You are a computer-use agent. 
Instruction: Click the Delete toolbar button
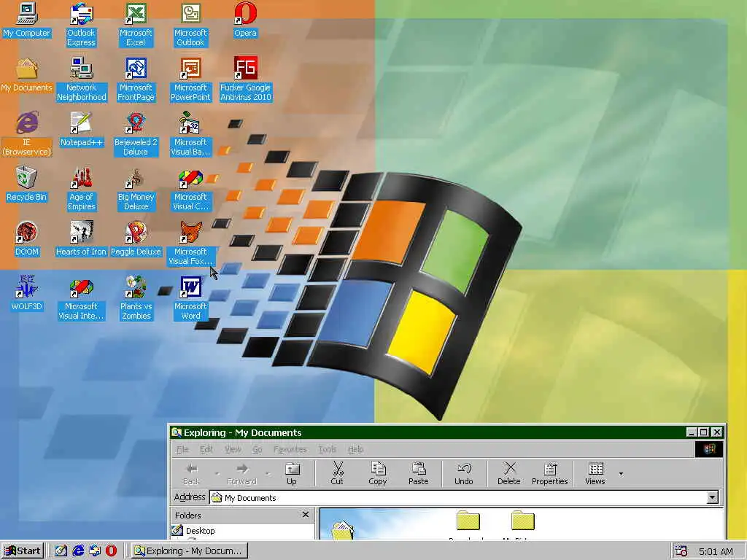point(508,473)
